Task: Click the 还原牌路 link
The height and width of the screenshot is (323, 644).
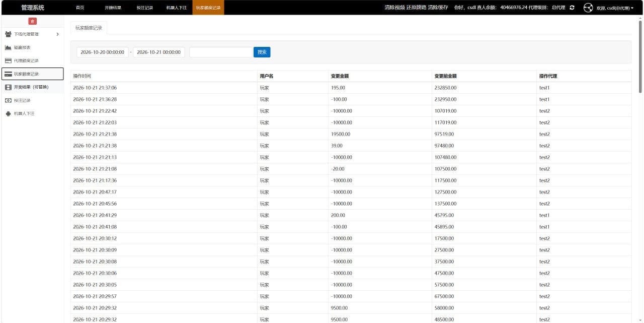Action: 416,8
